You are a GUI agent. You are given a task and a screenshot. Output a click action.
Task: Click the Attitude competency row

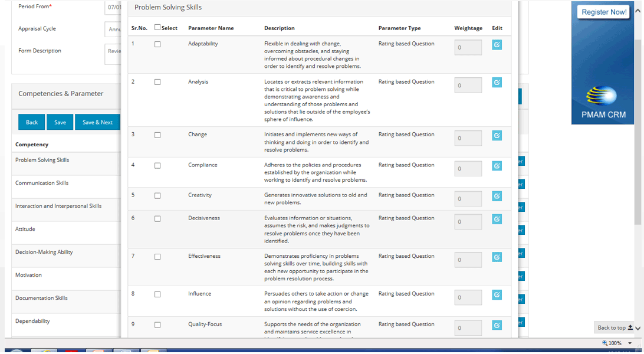tap(65, 233)
